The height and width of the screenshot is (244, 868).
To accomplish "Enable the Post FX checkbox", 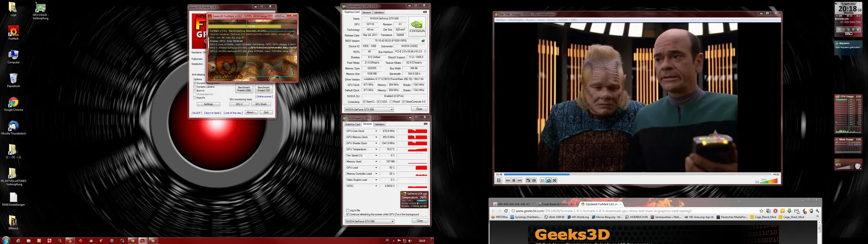I will click(195, 98).
